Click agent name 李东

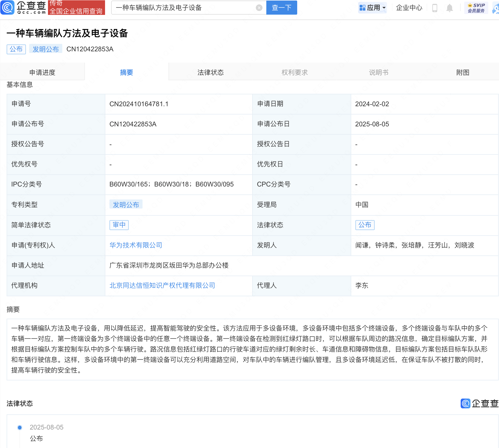pyautogui.click(x=362, y=285)
